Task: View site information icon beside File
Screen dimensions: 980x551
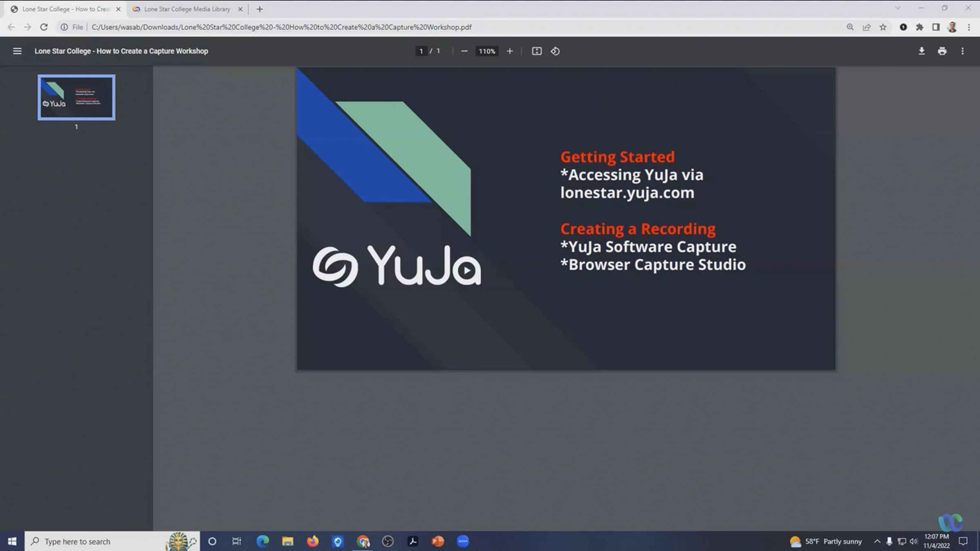Action: pos(64,27)
